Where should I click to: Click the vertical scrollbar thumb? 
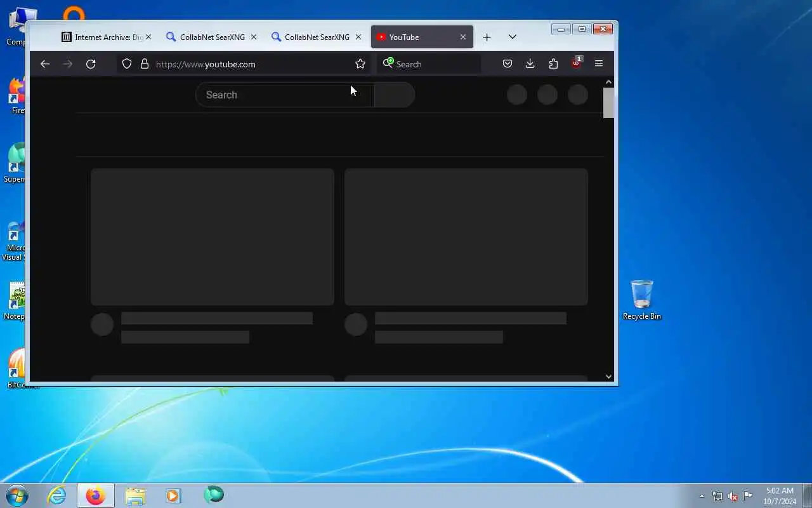click(x=608, y=103)
